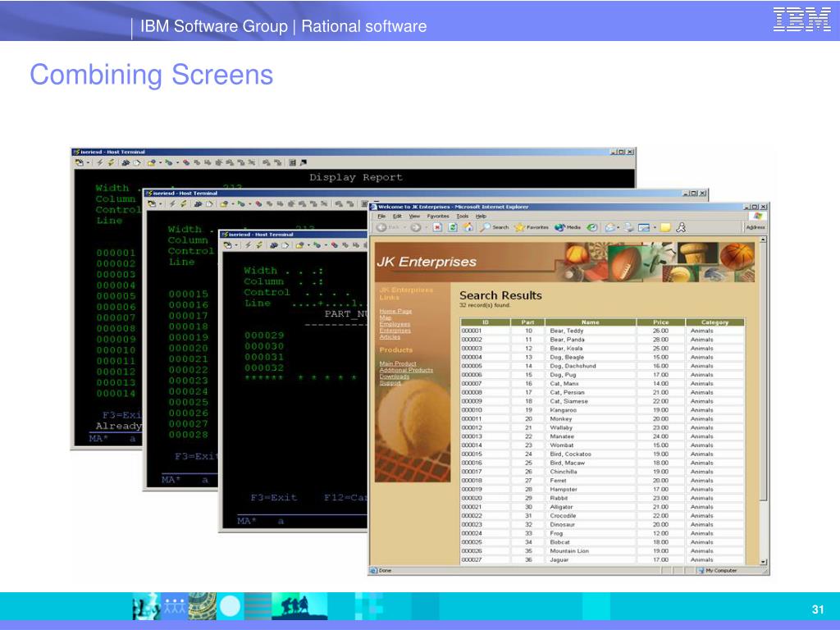Click the 'Dog, Dachshund' cell in results
840x630 pixels.
tap(591, 367)
